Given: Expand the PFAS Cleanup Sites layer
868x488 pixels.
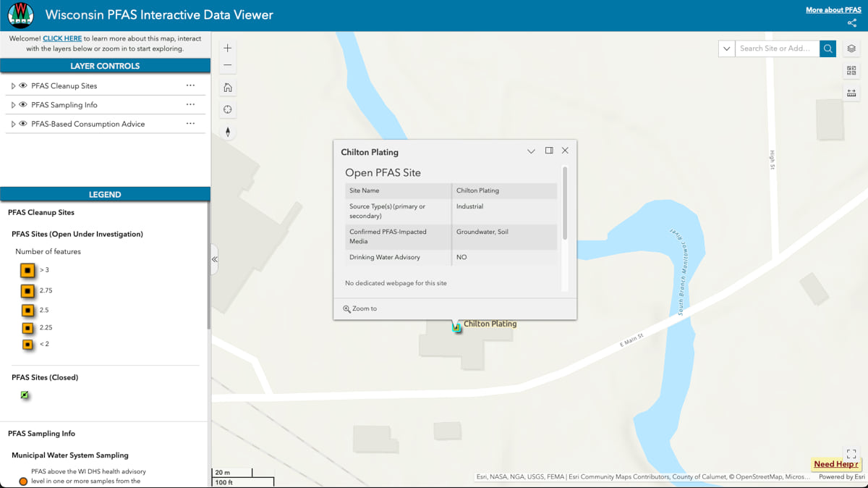Looking at the screenshot, I should (13, 85).
